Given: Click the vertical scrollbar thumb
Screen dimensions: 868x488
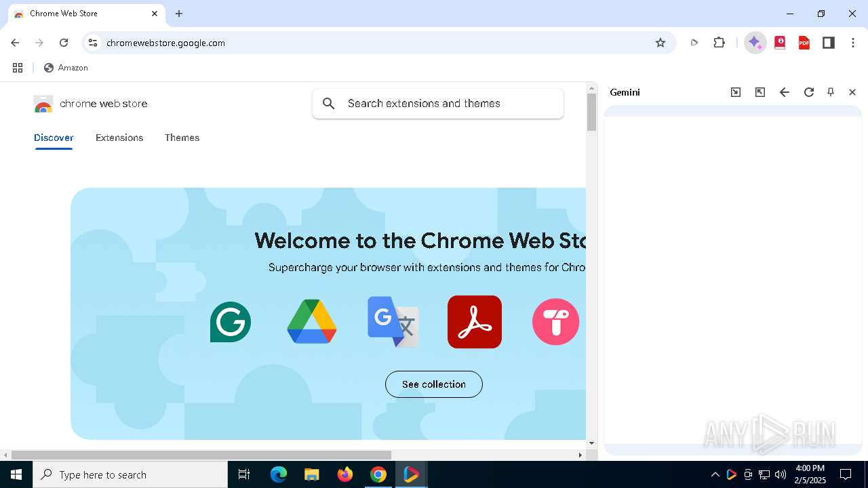Looking at the screenshot, I should (591, 113).
